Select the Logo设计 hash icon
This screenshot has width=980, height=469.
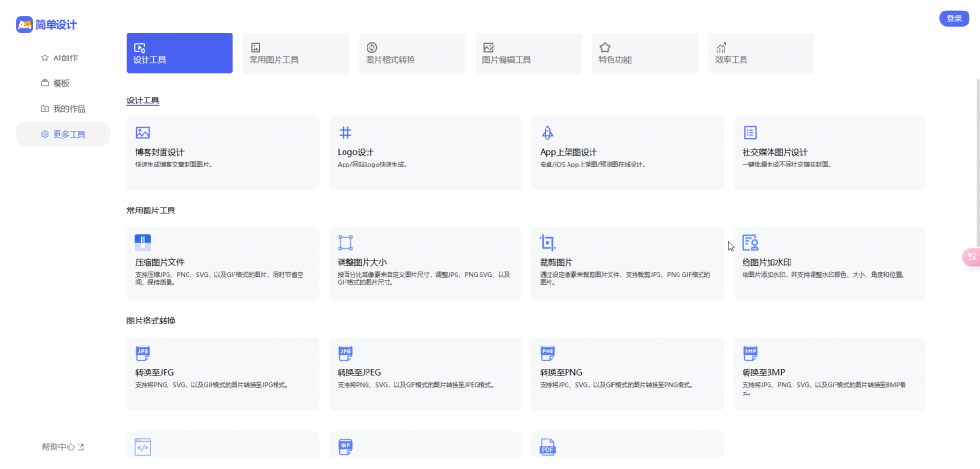[345, 133]
